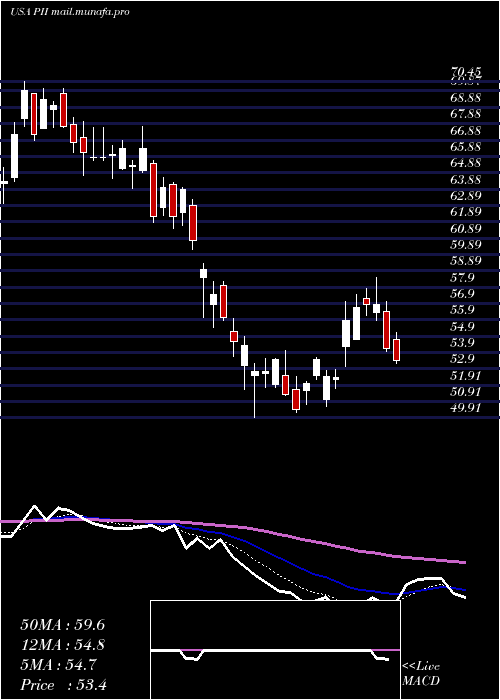Click the 49.91 price axis label
Viewport: 500px width, 700px height.
click(466, 408)
